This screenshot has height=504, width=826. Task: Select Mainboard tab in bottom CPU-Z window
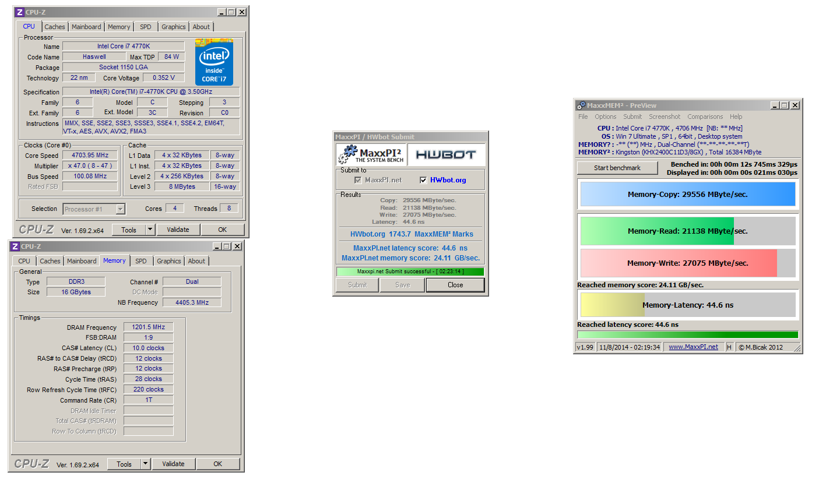82,261
